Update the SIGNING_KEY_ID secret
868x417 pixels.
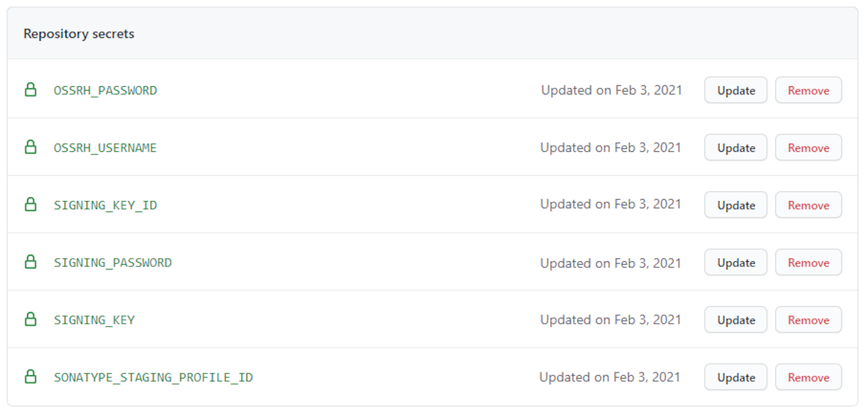click(736, 206)
